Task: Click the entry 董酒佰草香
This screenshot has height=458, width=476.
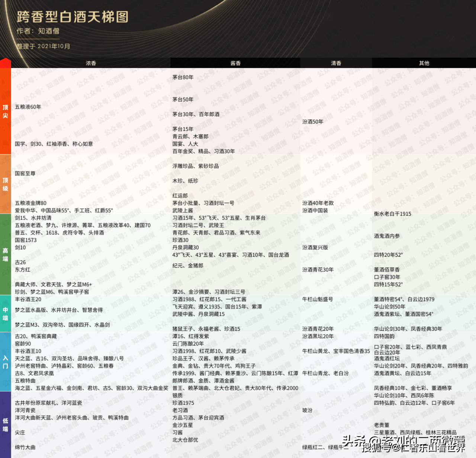Action: 387,270
